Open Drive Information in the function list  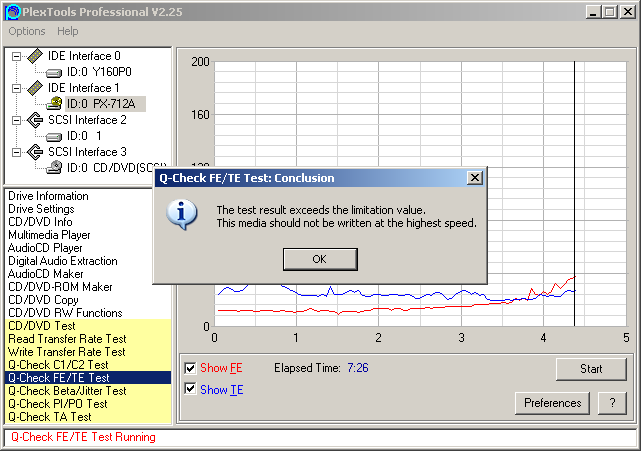coord(48,196)
